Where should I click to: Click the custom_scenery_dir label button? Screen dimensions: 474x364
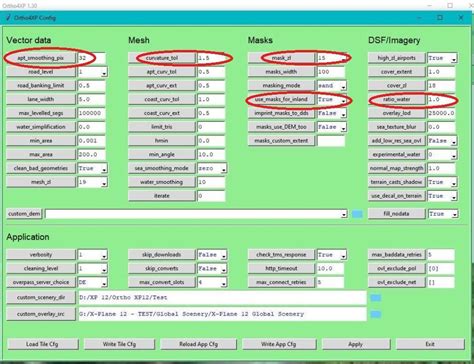point(41,297)
